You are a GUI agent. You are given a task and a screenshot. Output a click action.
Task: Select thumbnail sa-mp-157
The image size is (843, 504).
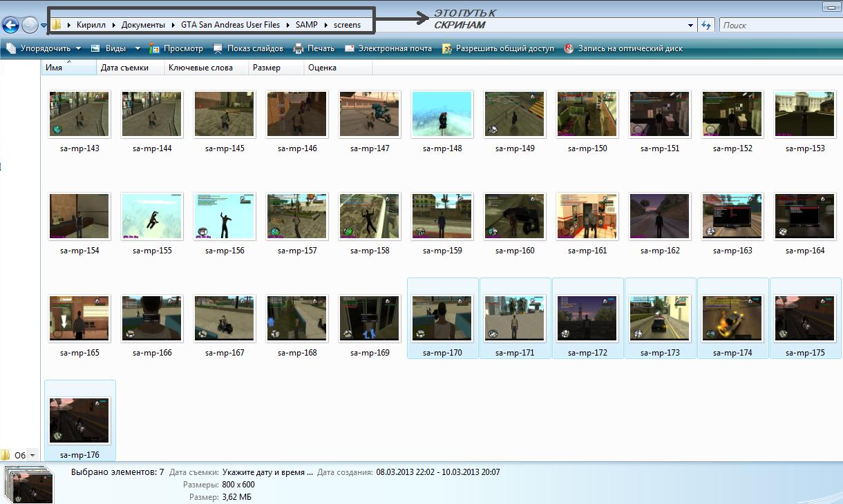click(297, 216)
